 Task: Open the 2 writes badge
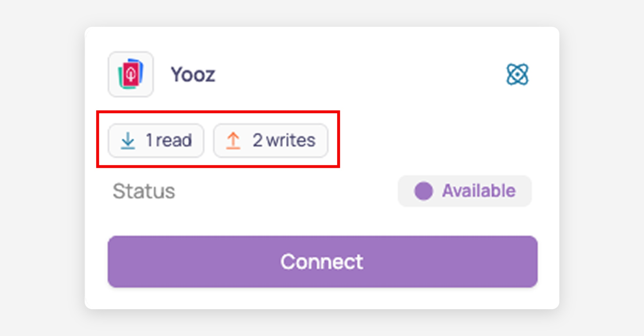coord(270,140)
